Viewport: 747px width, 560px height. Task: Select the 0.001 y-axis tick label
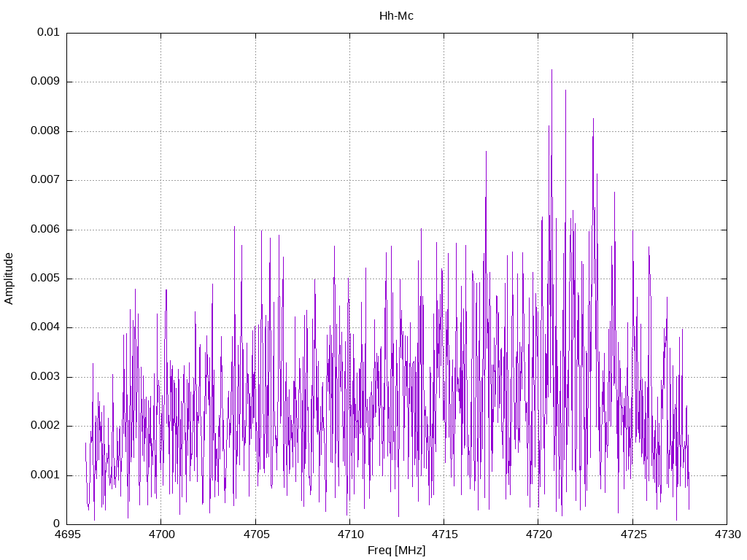(x=45, y=475)
